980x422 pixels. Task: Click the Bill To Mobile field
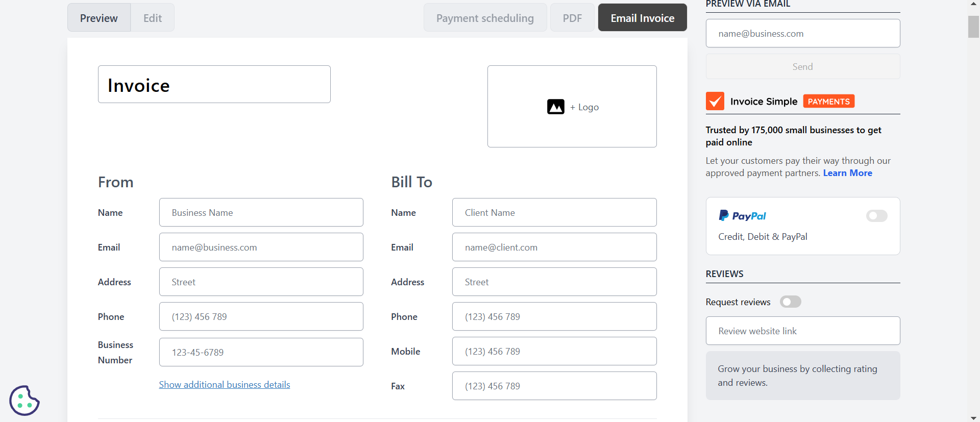click(x=554, y=351)
